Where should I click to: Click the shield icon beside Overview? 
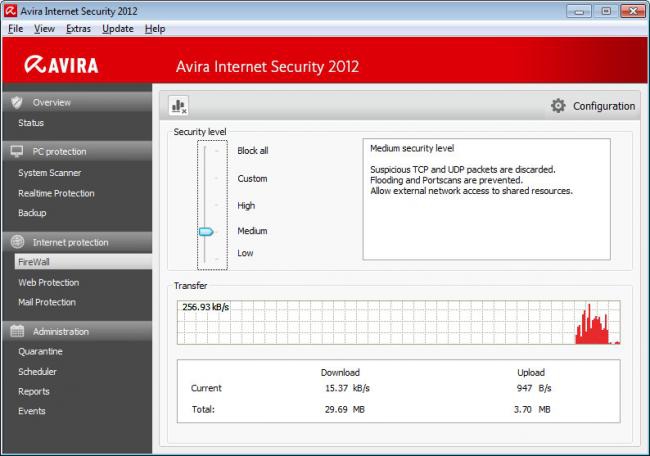(x=17, y=102)
